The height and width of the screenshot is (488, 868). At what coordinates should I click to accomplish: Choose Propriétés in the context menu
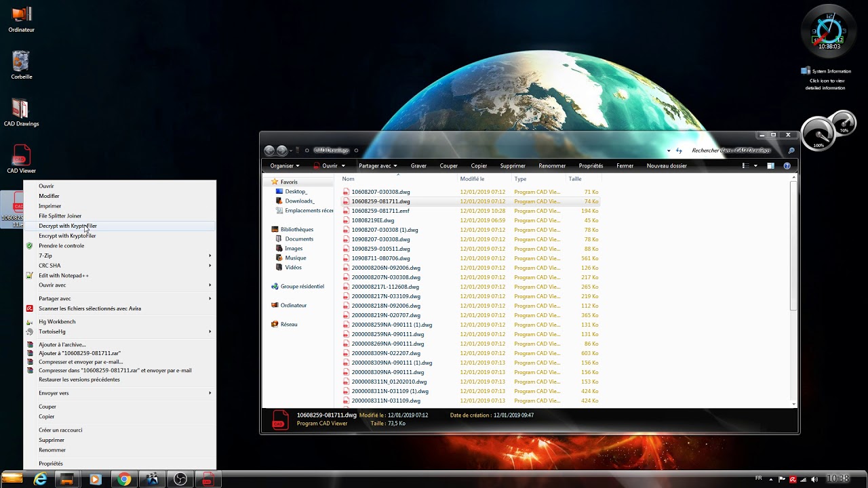point(120,464)
